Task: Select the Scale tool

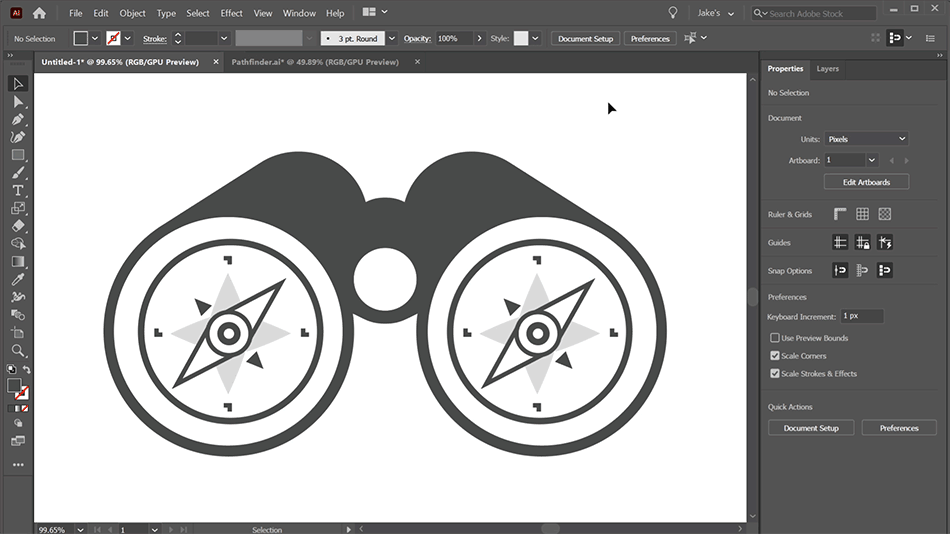Action: click(x=18, y=208)
